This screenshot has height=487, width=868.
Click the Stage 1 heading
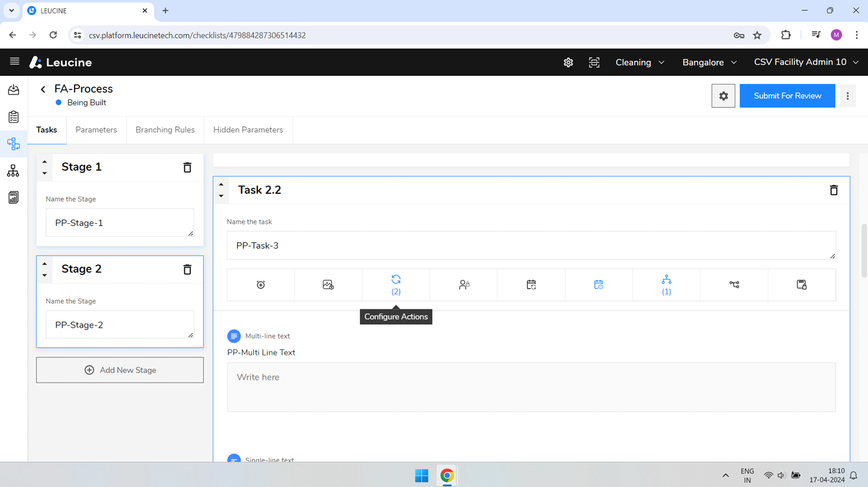(81, 167)
